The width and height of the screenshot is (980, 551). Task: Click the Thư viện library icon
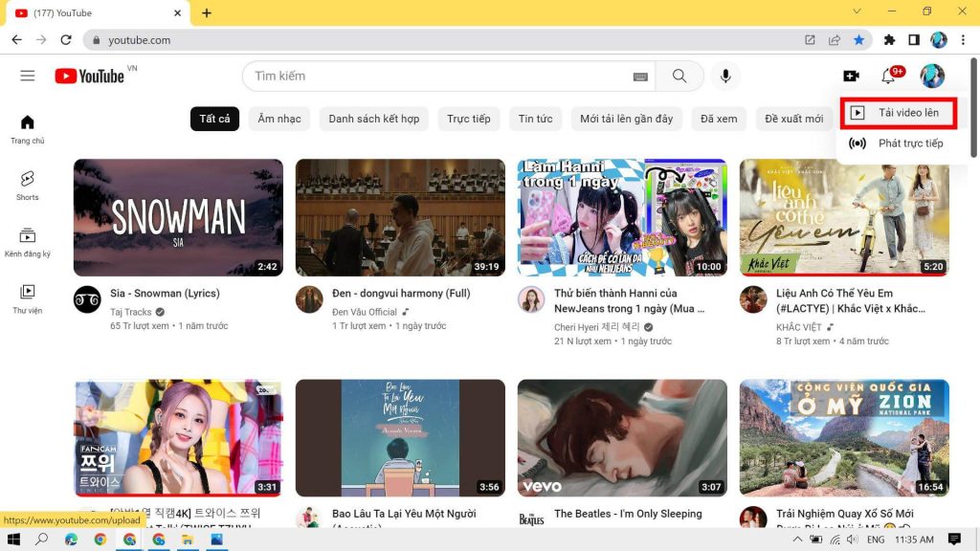[27, 293]
